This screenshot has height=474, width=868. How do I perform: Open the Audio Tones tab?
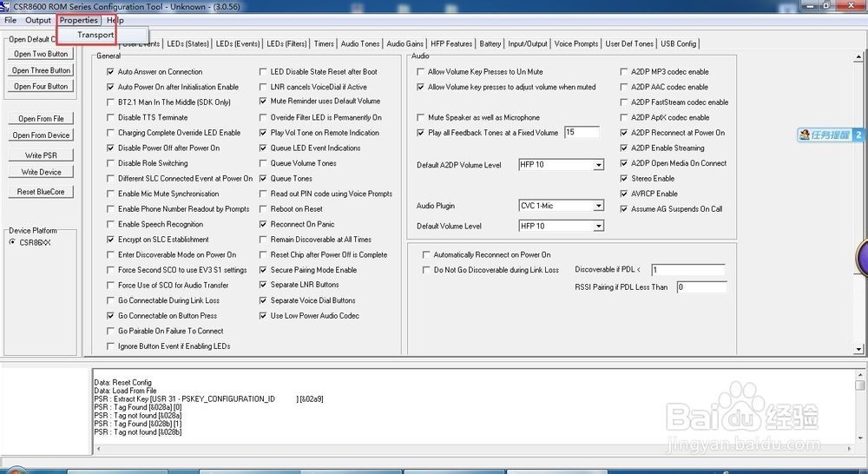click(x=360, y=43)
